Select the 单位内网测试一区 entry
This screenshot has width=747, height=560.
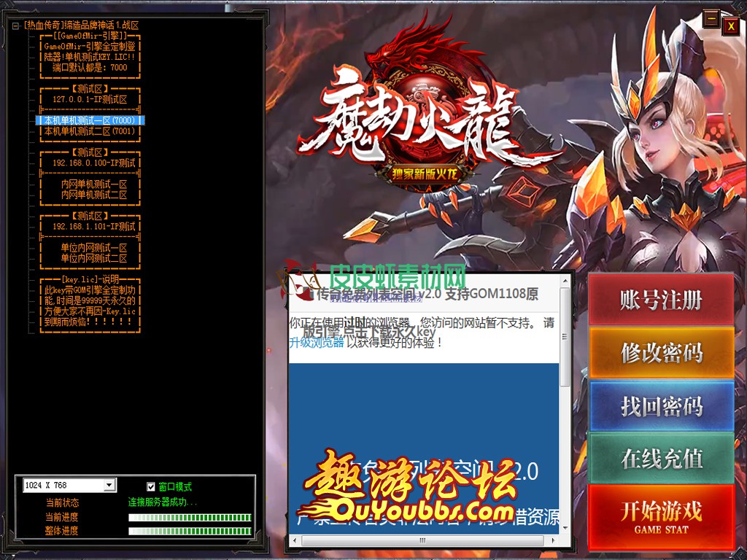coord(94,248)
